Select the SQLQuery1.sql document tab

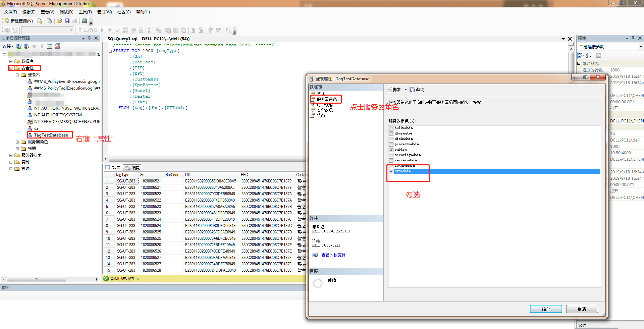pyautogui.click(x=148, y=39)
